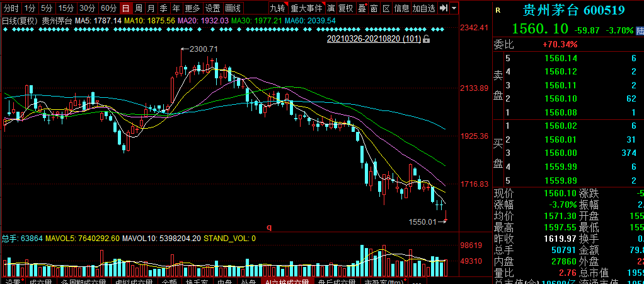The image size is (644, 284).
Task: Open the 叠 overlay tool
Action: [x=362, y=8]
